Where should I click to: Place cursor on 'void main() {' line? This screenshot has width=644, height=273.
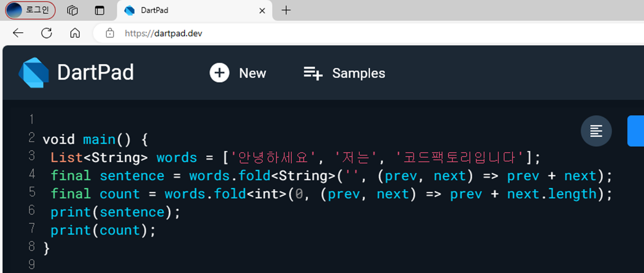click(95, 140)
